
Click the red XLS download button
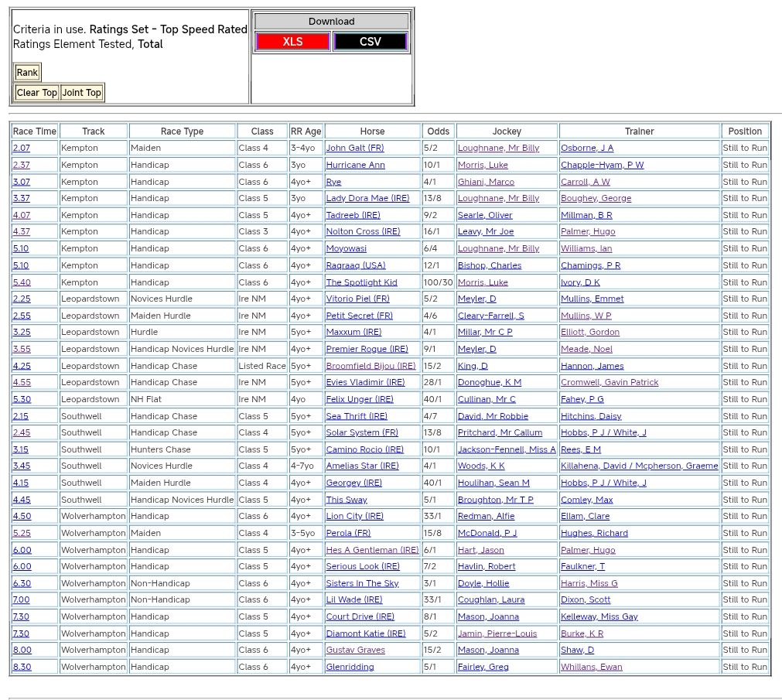tap(292, 42)
